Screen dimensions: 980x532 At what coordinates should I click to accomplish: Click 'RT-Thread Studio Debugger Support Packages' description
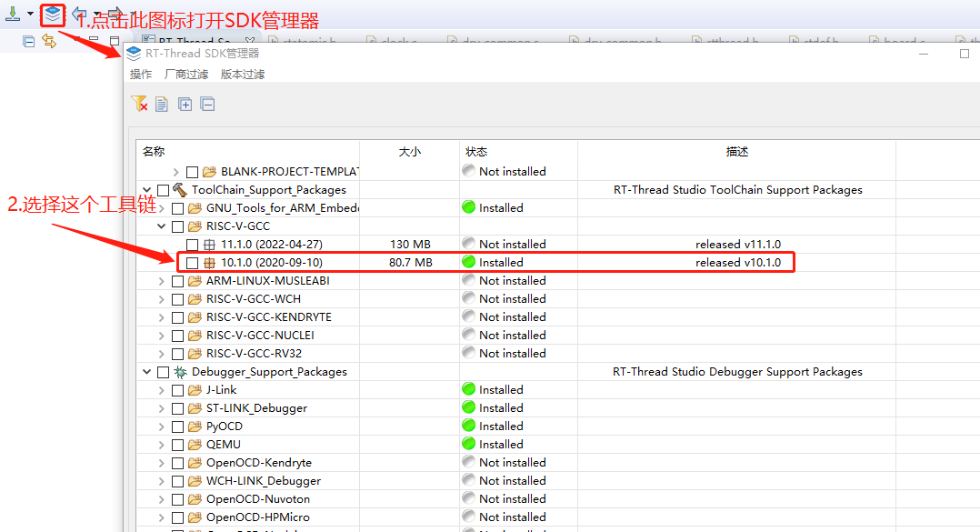pyautogui.click(x=737, y=372)
